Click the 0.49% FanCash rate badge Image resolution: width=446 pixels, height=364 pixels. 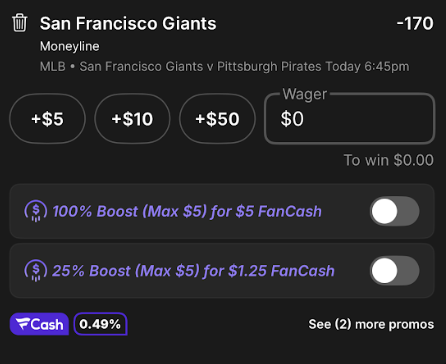(x=100, y=324)
